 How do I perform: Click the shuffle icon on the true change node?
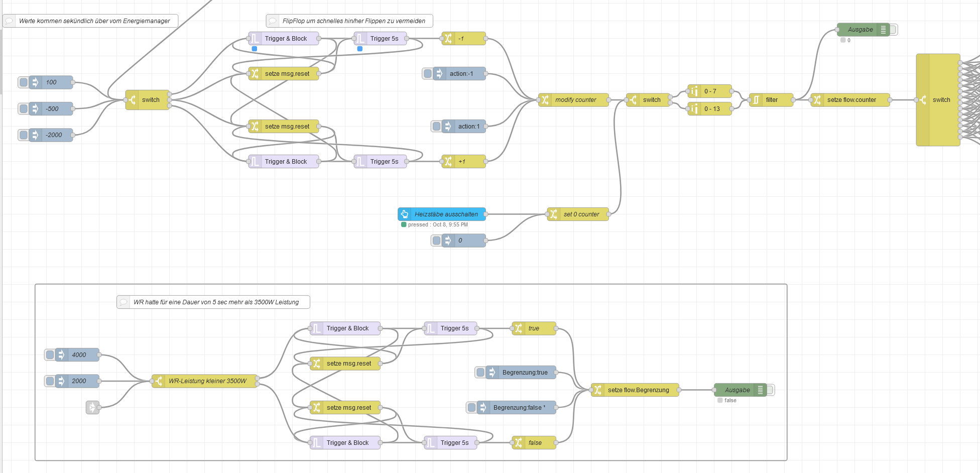click(x=519, y=328)
